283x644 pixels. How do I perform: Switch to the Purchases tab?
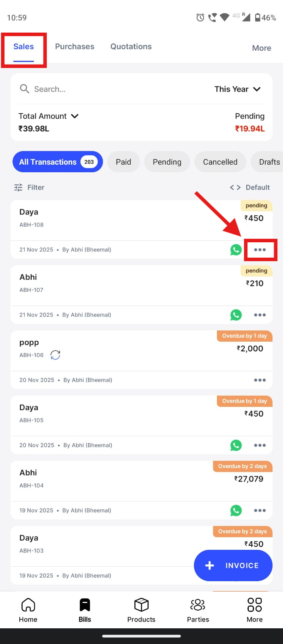pos(75,47)
